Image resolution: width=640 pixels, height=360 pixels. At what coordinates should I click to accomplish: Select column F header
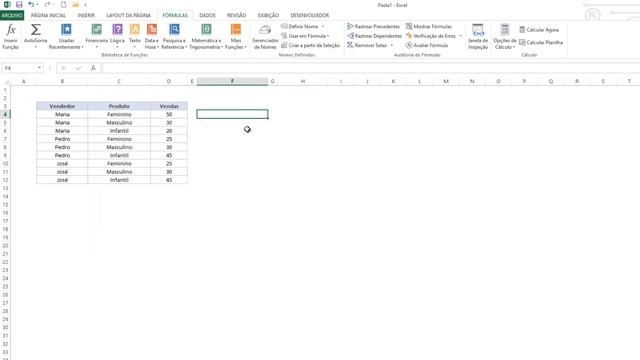coord(232,81)
